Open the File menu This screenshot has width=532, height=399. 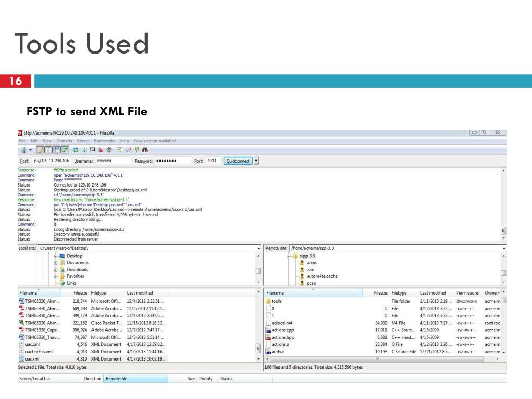click(x=22, y=141)
